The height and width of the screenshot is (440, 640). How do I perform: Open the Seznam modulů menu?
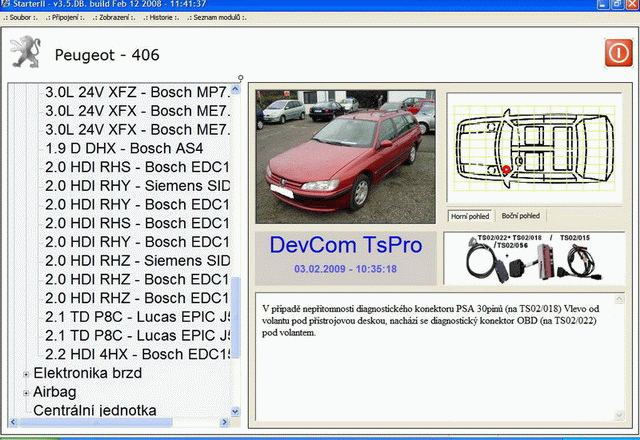pos(217,18)
